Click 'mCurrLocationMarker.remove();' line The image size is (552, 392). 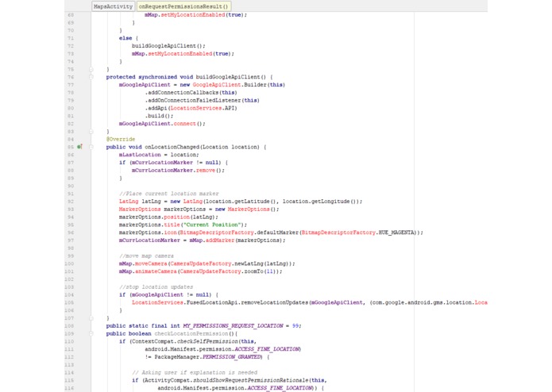[178, 170]
